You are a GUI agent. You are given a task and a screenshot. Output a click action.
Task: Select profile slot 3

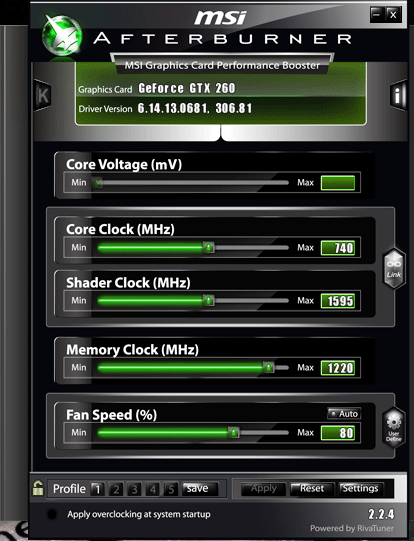point(134,489)
